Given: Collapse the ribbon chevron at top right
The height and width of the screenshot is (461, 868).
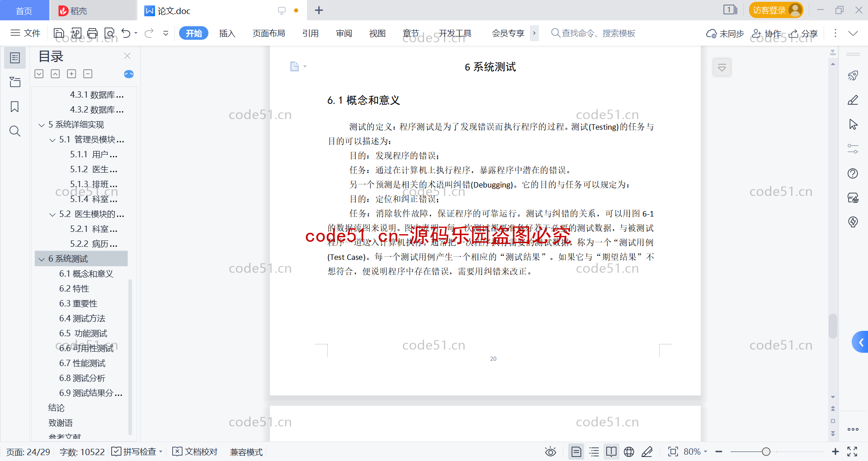Looking at the screenshot, I should [x=853, y=33].
